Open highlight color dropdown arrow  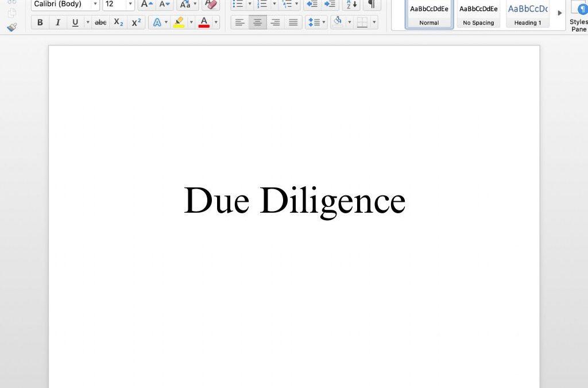click(x=191, y=22)
